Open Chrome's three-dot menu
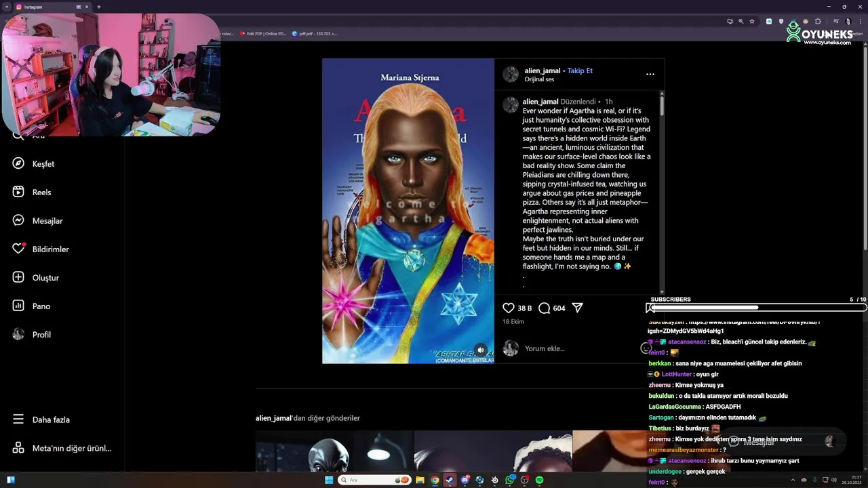 pos(859,21)
